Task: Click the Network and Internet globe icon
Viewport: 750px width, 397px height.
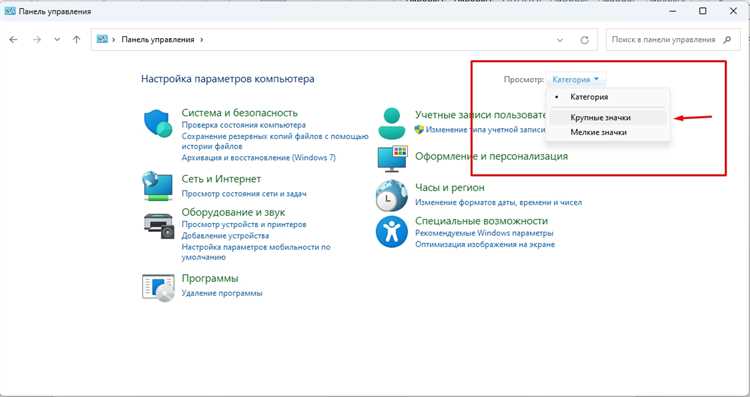Action: [x=157, y=186]
